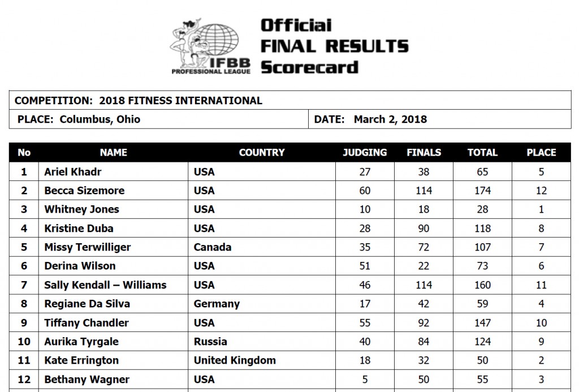Click the FINALS column header
The width and height of the screenshot is (579, 392).
[424, 152]
